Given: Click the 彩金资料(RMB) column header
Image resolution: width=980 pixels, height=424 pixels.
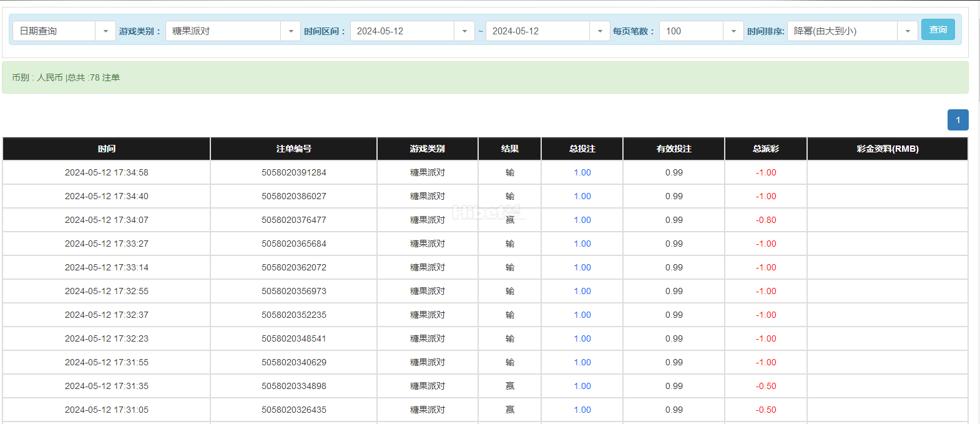Looking at the screenshot, I should (x=888, y=149).
